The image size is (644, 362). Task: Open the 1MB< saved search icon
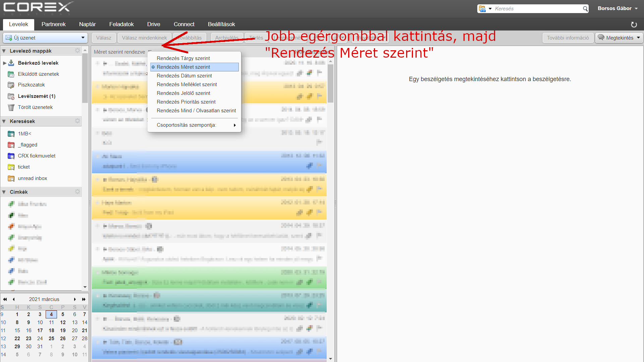(11, 134)
